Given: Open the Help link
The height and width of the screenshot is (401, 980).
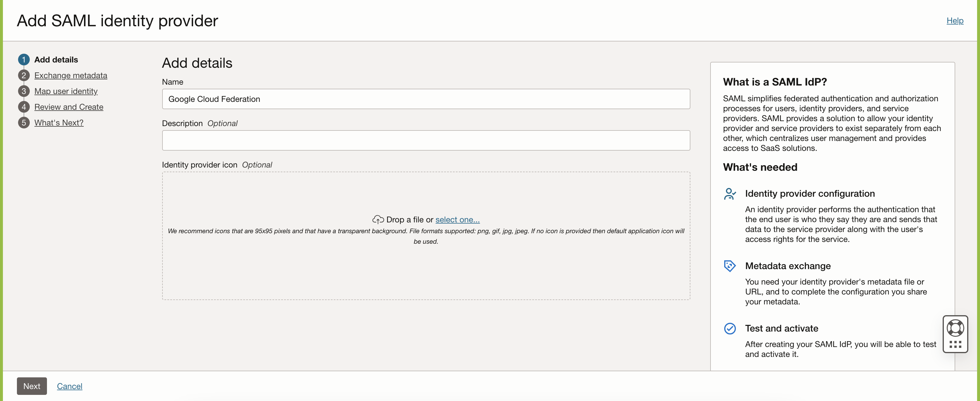Looking at the screenshot, I should coord(955,20).
